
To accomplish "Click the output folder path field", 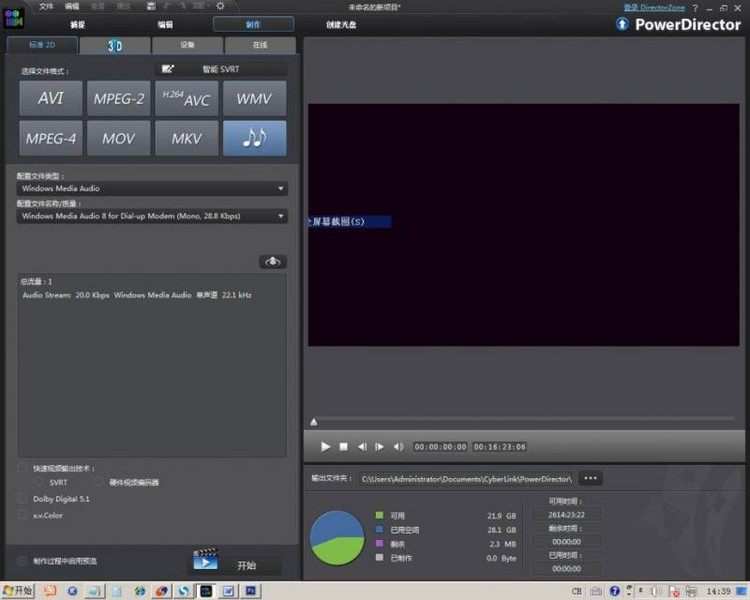I will pos(467,478).
